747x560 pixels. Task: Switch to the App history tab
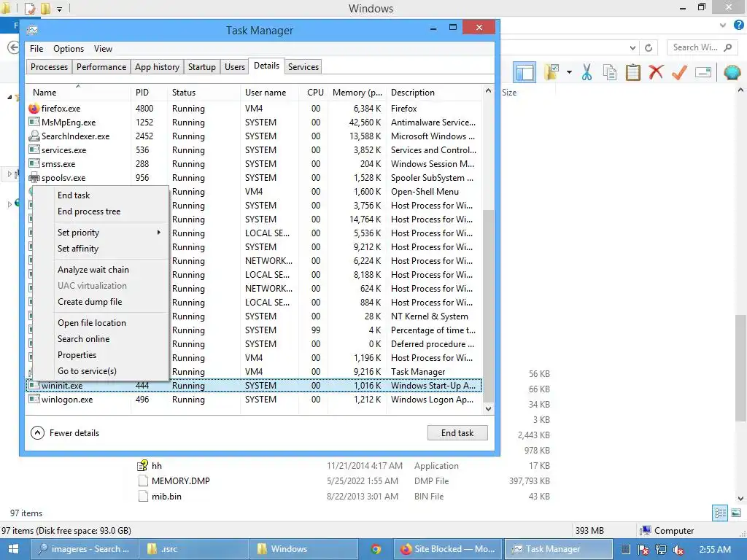158,66
